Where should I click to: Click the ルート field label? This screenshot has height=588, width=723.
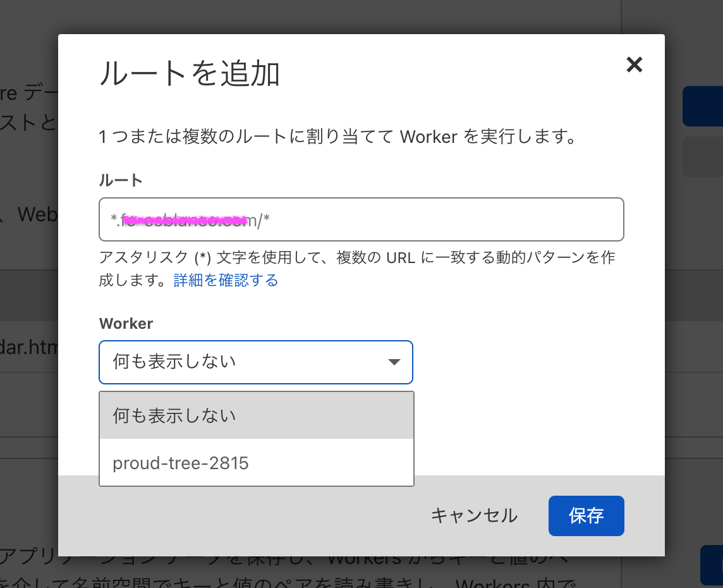121,180
